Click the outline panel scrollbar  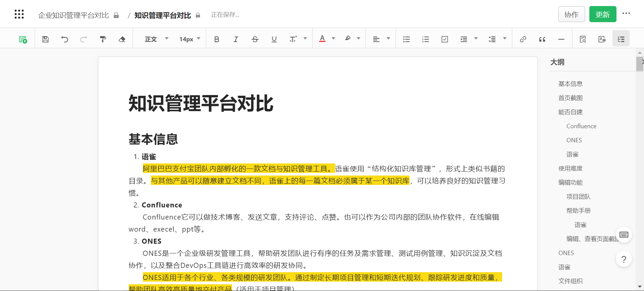(x=640, y=64)
